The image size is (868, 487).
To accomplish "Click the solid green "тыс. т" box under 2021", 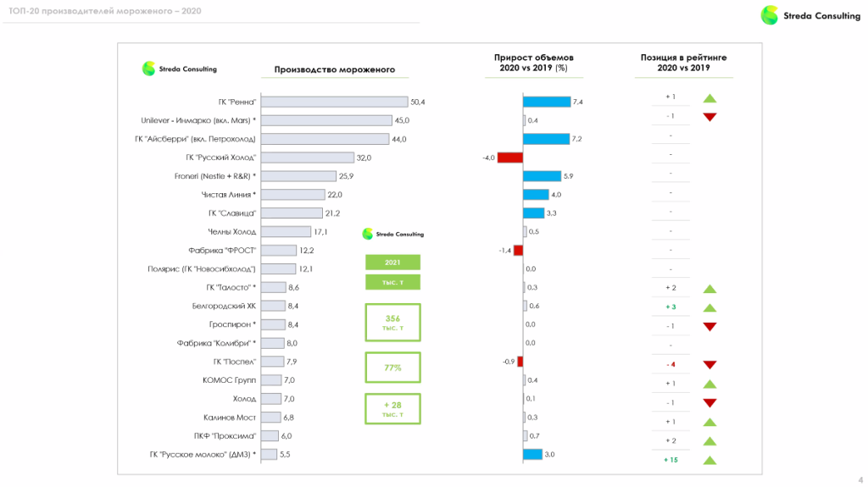I will coord(392,282).
